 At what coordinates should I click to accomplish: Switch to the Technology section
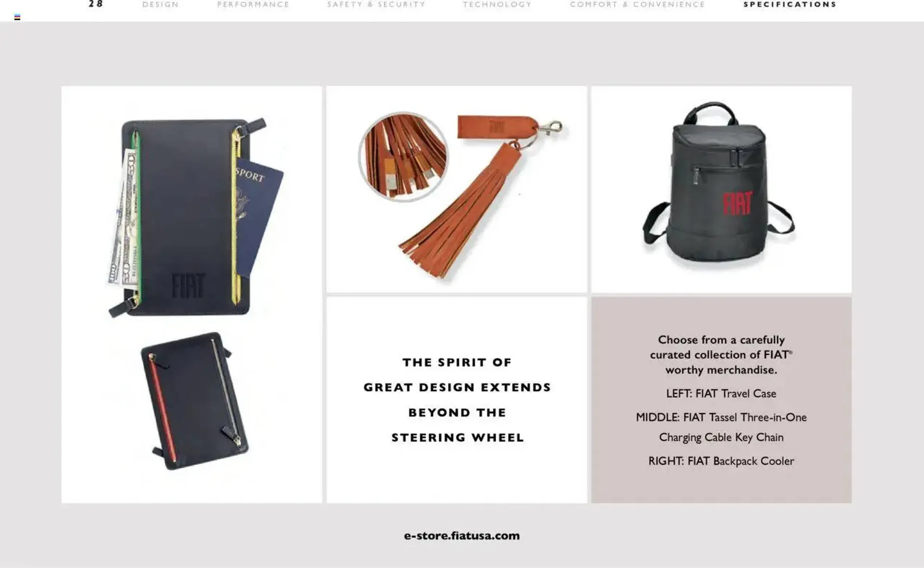coord(497,4)
